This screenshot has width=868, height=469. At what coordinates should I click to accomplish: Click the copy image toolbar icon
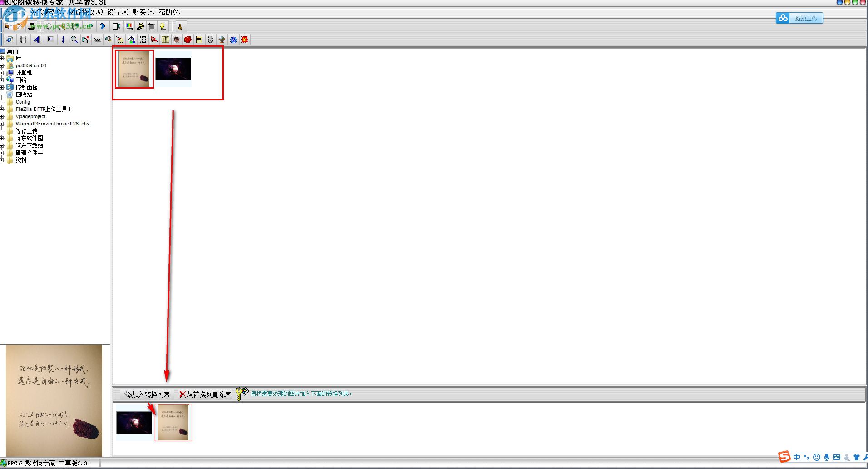(9, 26)
